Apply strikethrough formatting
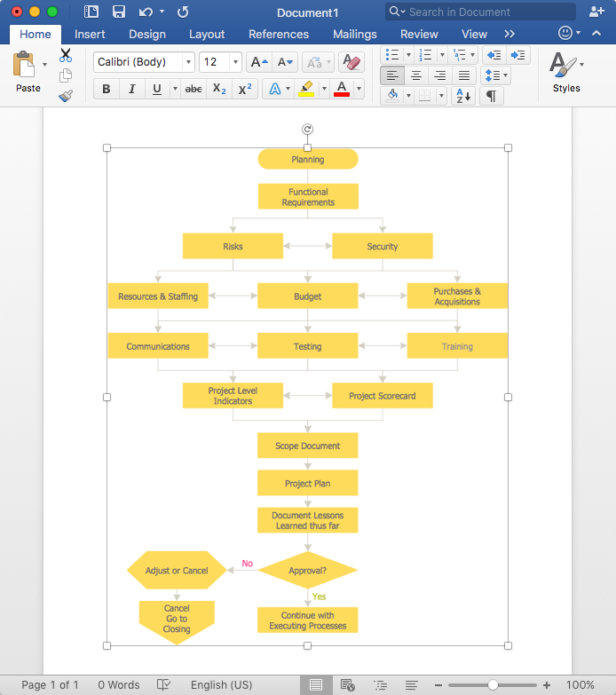Viewport: 616px width, 695px height. click(x=193, y=89)
